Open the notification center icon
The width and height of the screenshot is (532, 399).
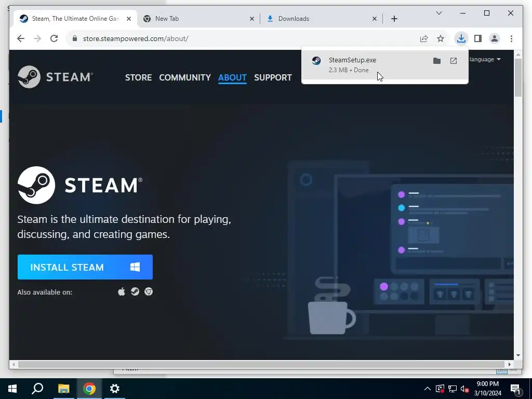pyautogui.click(x=515, y=389)
